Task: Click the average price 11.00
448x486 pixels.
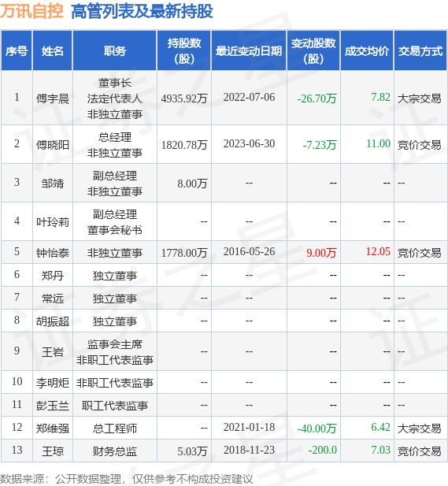Action: 378,143
